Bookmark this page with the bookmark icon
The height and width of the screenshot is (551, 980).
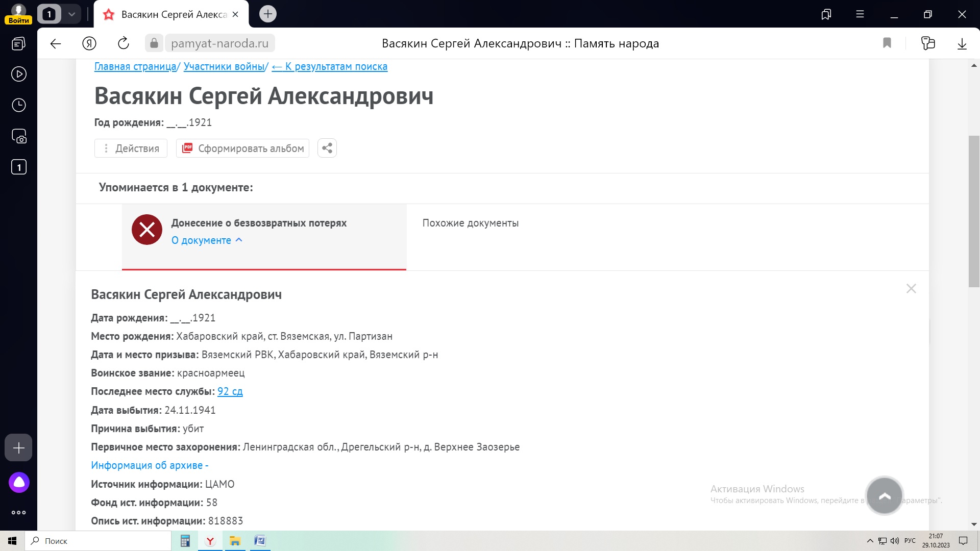tap(887, 43)
